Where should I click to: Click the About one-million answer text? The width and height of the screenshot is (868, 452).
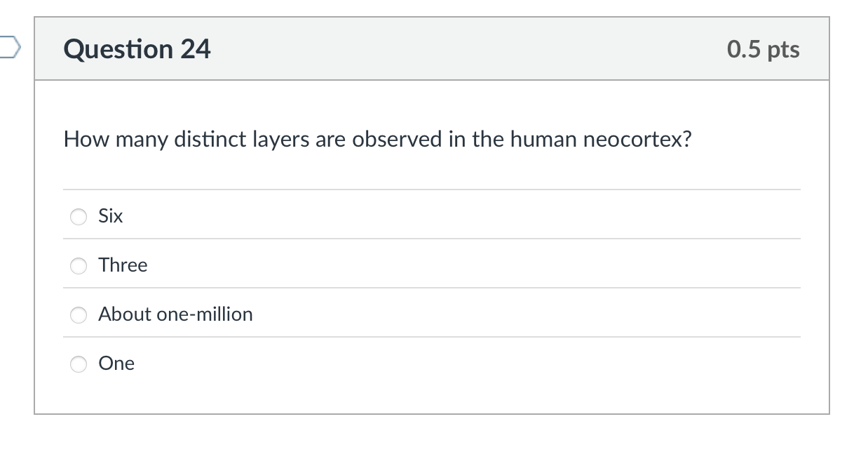175,314
